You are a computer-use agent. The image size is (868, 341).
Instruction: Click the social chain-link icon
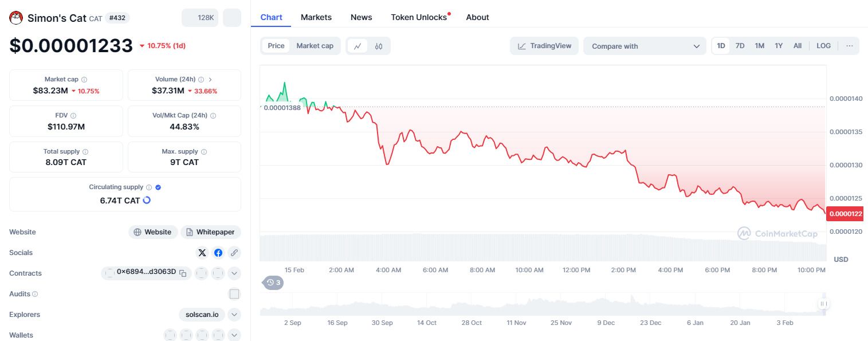coord(234,253)
